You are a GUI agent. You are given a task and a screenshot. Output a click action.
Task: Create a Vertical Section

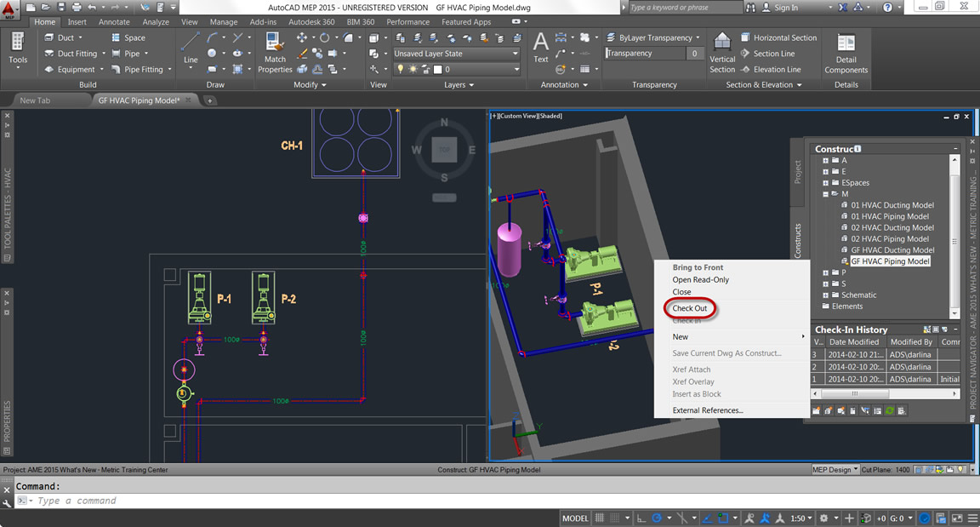(722, 53)
